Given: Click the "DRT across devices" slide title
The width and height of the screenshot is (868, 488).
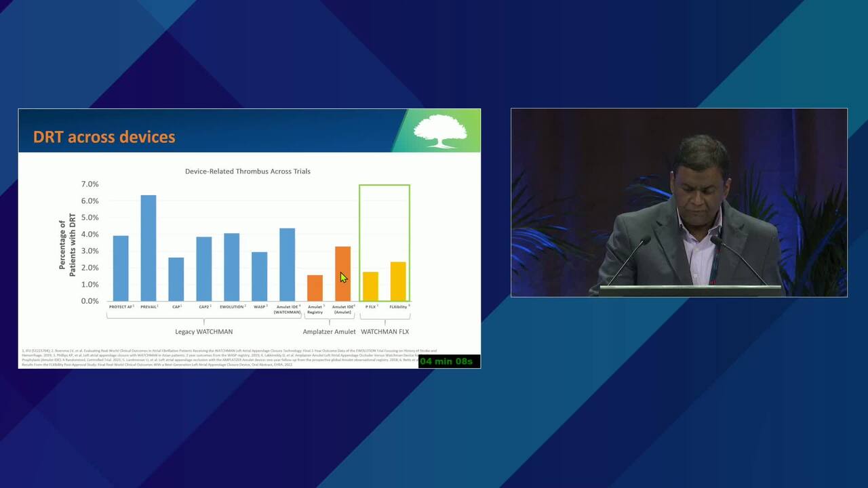Looking at the screenshot, I should pos(104,137).
